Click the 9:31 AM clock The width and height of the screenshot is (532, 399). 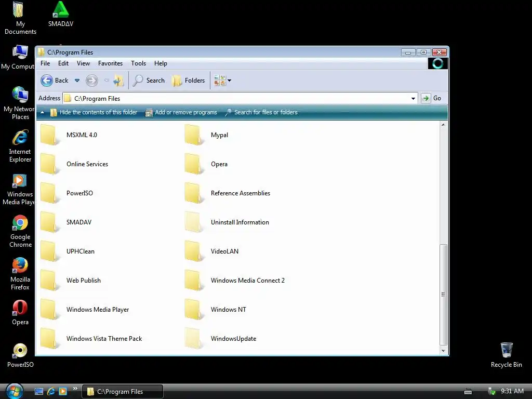(x=512, y=391)
